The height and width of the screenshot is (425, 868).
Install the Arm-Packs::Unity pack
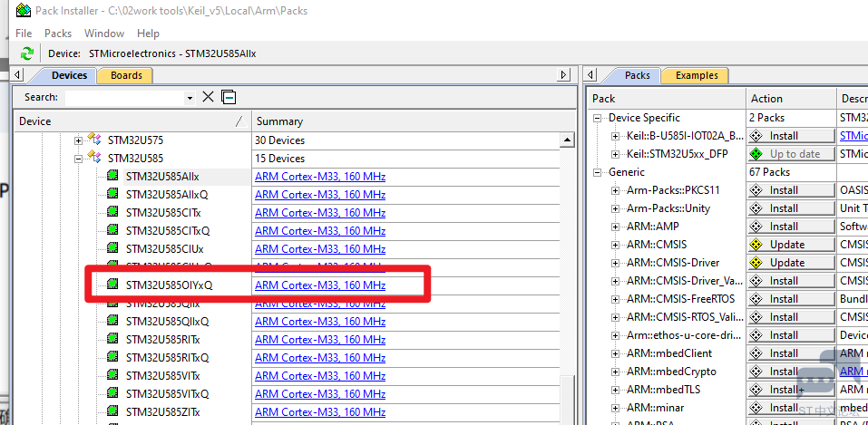791,208
